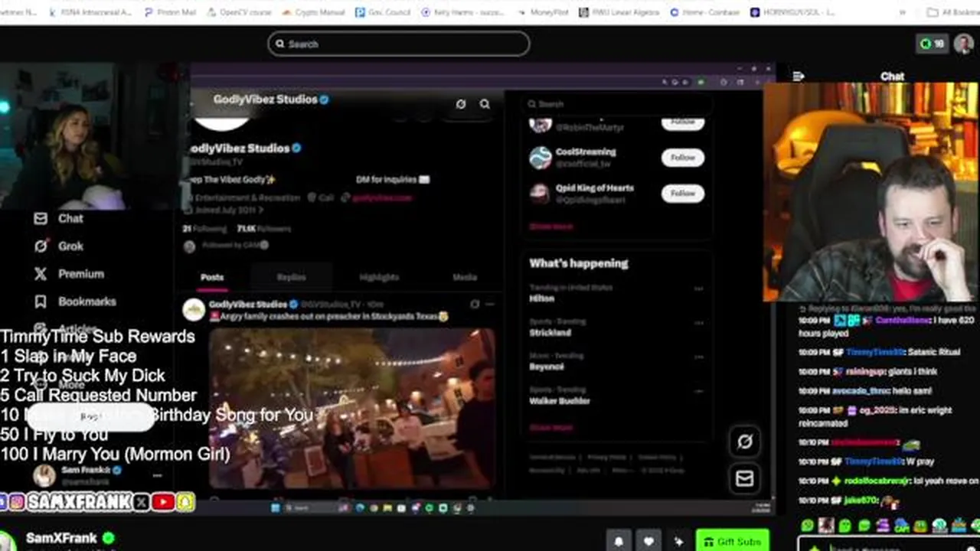Open the floating Messages envelope button
The height and width of the screenshot is (551, 980).
pyautogui.click(x=744, y=479)
